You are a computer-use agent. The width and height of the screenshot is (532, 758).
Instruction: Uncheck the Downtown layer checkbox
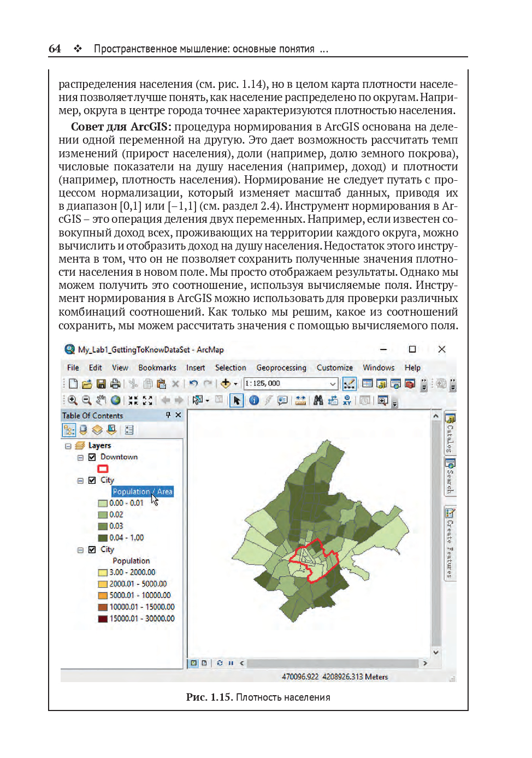(92, 457)
